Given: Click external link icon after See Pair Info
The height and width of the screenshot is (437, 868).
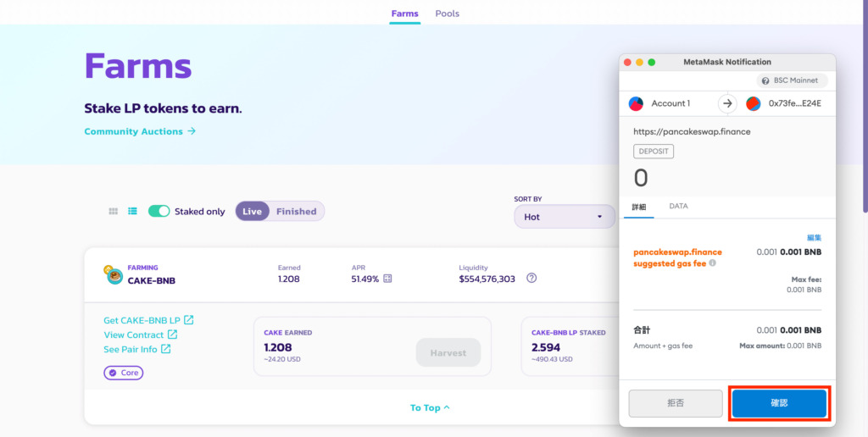Looking at the screenshot, I should pyautogui.click(x=165, y=349).
